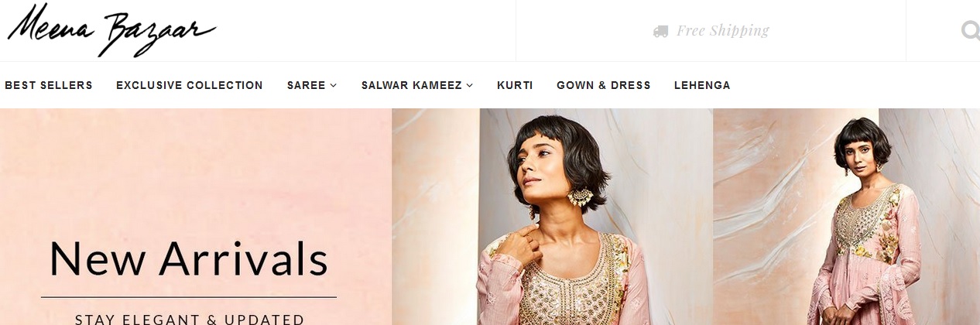Open the full-length pink outfit model image
This screenshot has height=325, width=980.
pos(847,217)
